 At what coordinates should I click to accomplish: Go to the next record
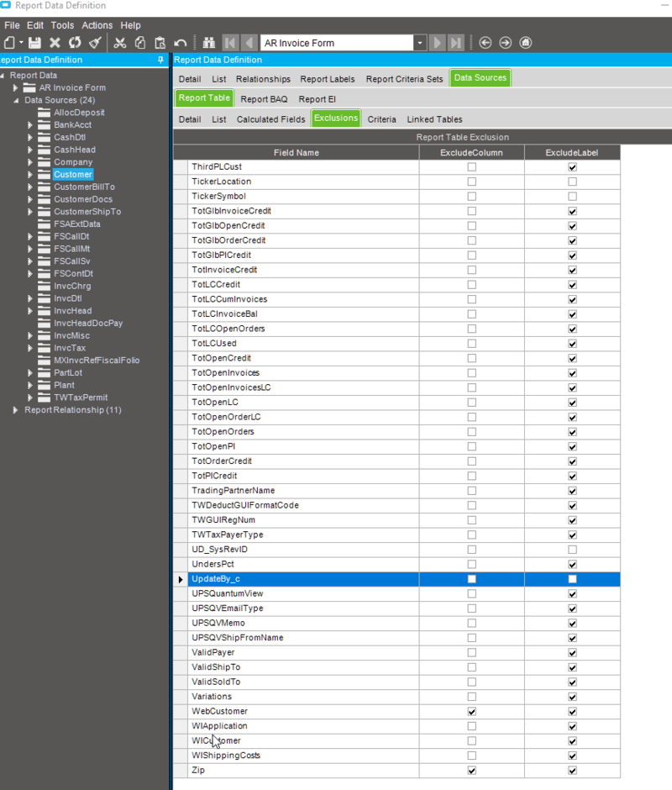(x=438, y=42)
